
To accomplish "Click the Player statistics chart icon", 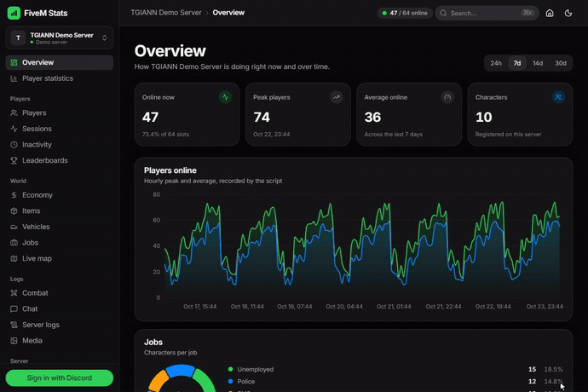I will coord(14,78).
